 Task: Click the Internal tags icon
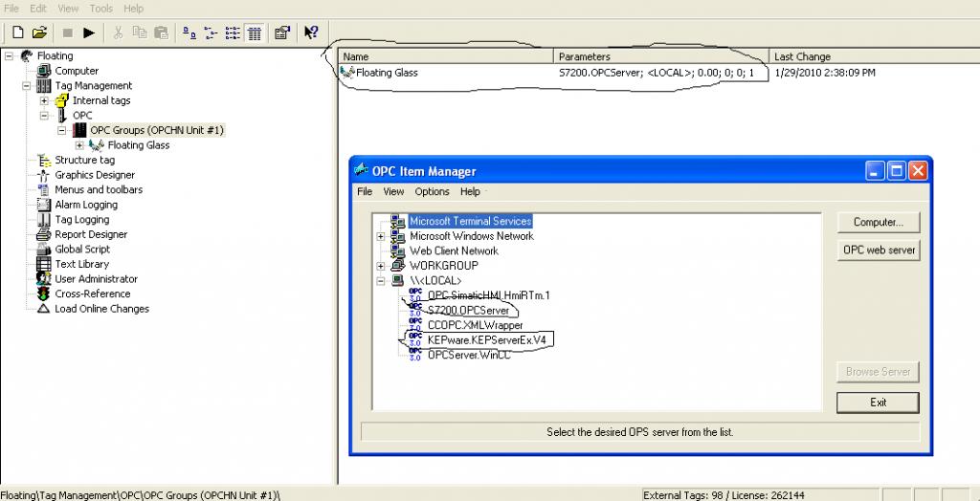point(61,100)
